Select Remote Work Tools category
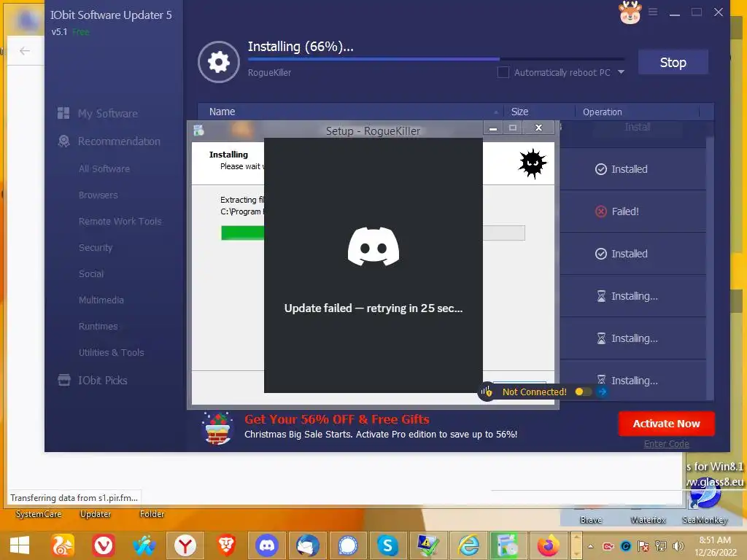The width and height of the screenshot is (747, 560). coord(120,221)
